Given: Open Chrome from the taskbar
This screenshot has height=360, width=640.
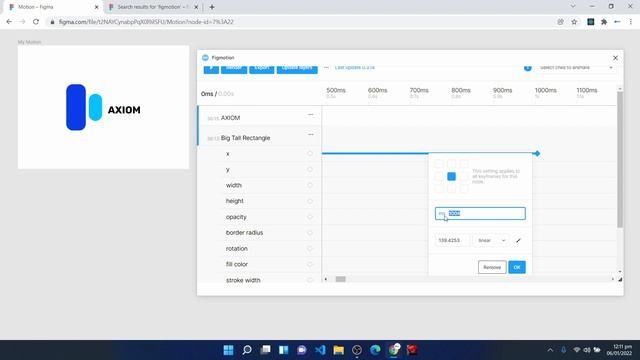Looking at the screenshot, I should (393, 350).
